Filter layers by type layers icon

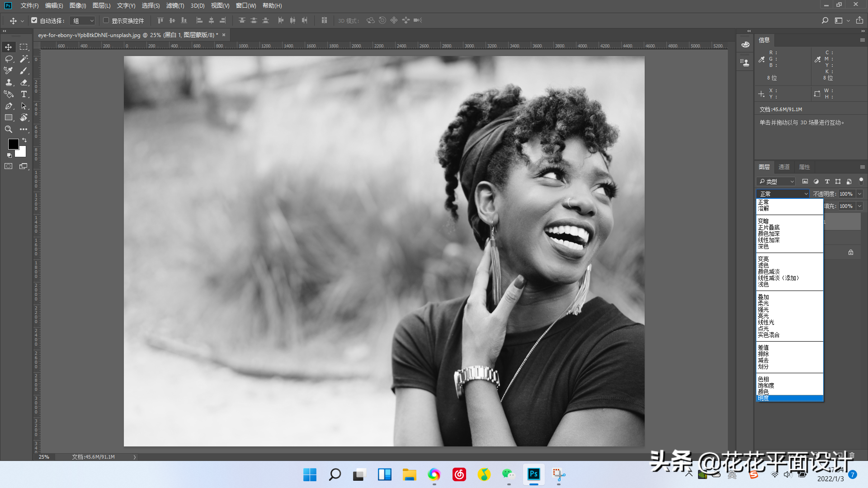[x=827, y=181]
